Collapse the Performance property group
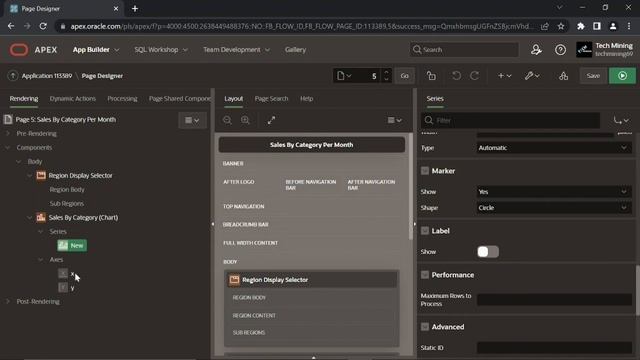Viewport: 640px width, 360px height. (x=425, y=275)
